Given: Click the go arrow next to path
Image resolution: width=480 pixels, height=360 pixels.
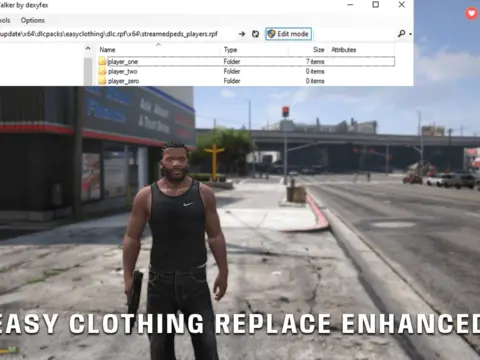Looking at the screenshot, I should 242,34.
